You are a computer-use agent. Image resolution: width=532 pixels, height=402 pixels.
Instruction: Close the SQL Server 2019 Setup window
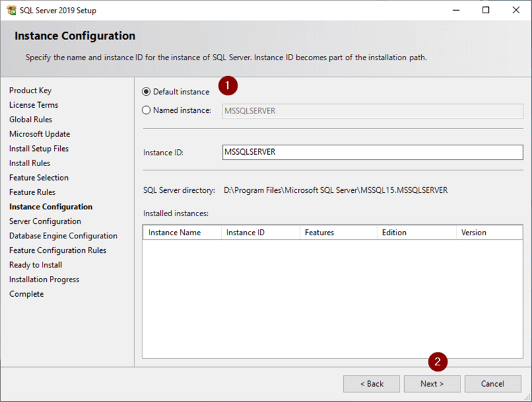tap(515, 10)
